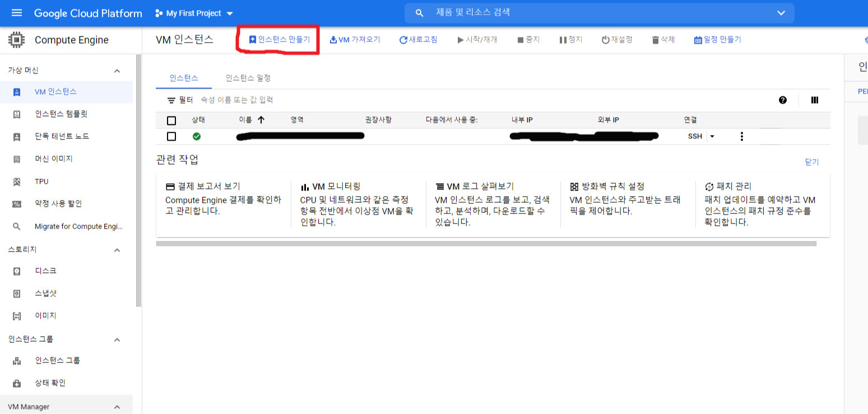Open the instance row three-dot menu
Viewport: 868px width, 414px height.
coord(742,136)
